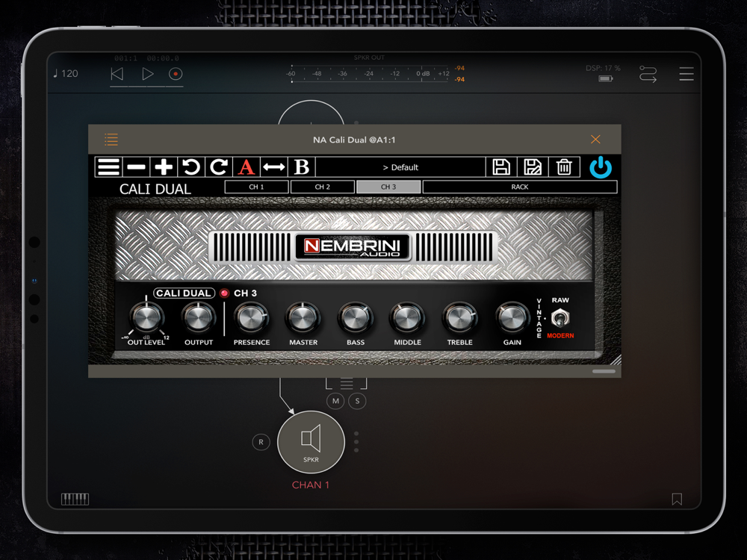Click the OUTPUT knob
The width and height of the screenshot is (747, 560).
(x=199, y=318)
